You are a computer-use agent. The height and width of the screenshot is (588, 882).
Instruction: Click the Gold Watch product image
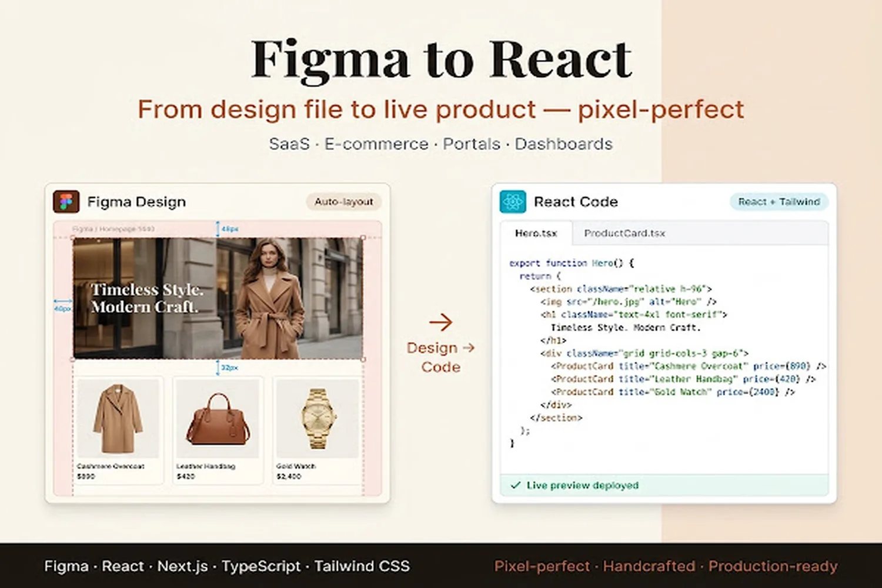point(318,419)
